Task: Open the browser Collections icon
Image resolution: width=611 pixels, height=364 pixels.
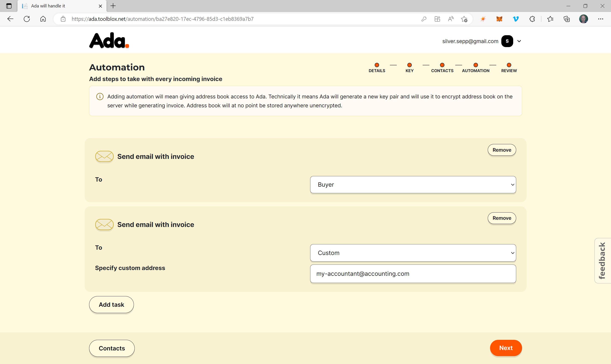Action: click(x=567, y=19)
